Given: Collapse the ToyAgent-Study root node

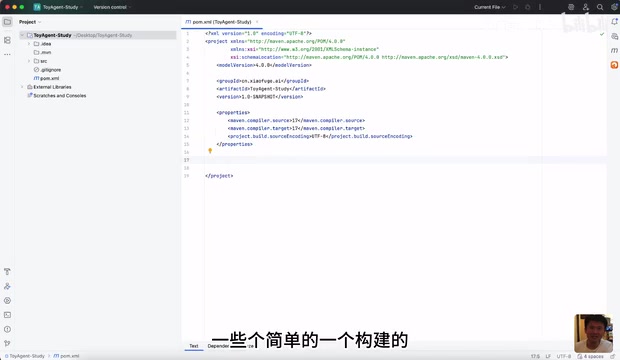Looking at the screenshot, I should coord(22,35).
